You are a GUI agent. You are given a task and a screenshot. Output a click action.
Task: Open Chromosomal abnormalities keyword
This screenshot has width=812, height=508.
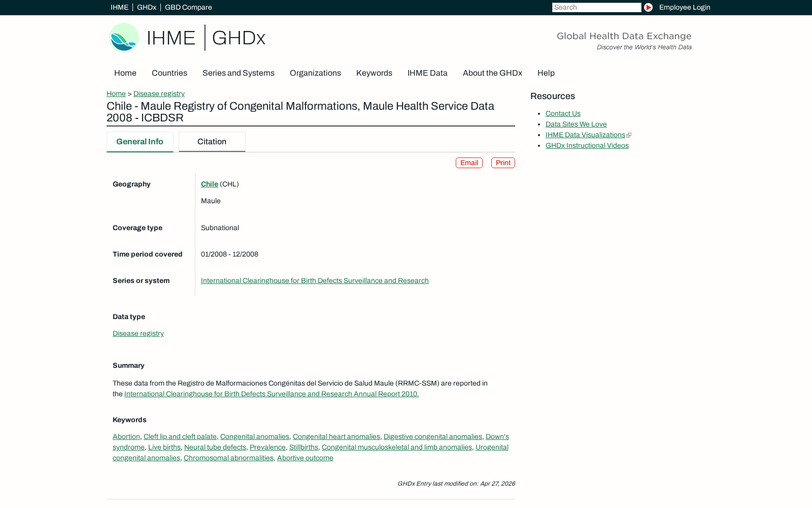click(x=228, y=458)
